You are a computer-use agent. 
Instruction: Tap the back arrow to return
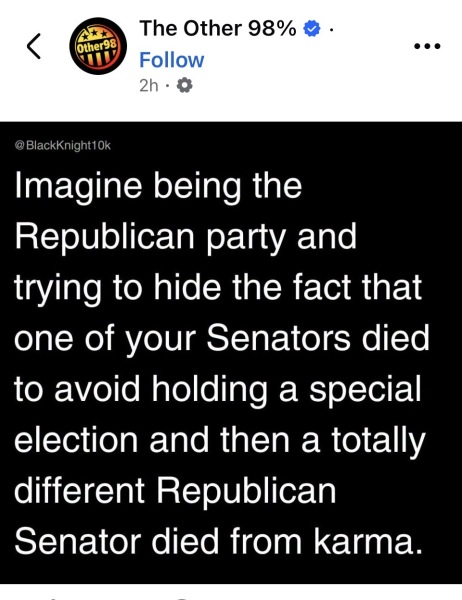(34, 46)
